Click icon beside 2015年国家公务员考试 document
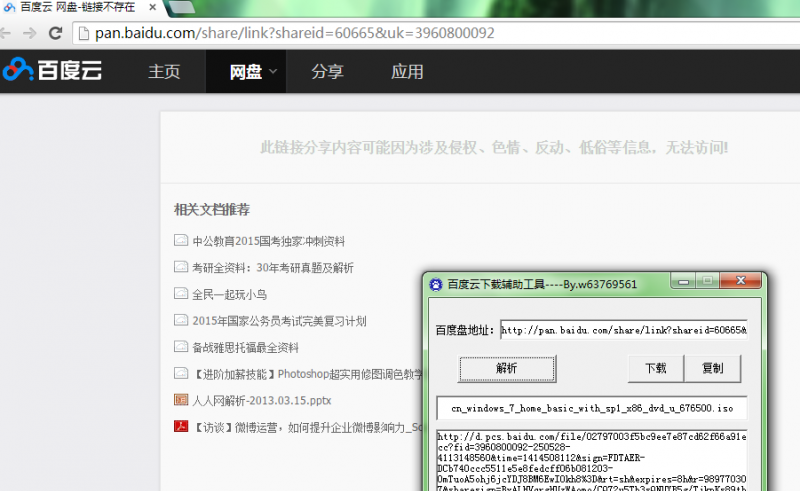This screenshot has width=800, height=491. click(x=181, y=320)
